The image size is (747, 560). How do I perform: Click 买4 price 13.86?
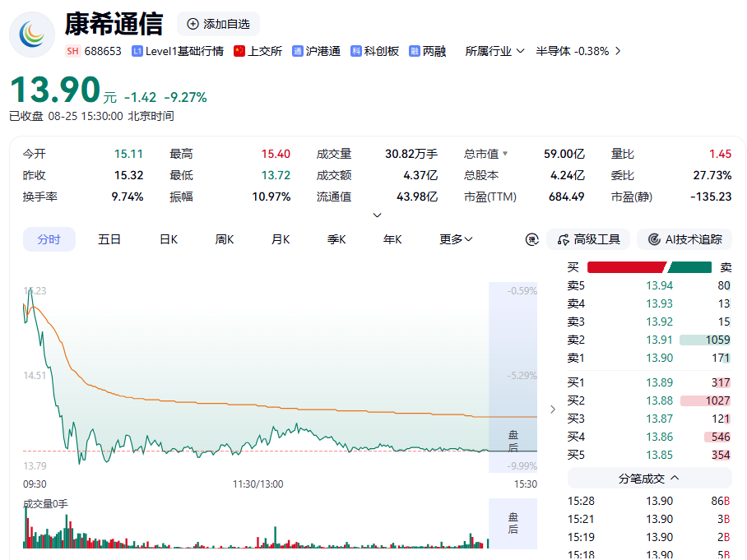coord(659,437)
